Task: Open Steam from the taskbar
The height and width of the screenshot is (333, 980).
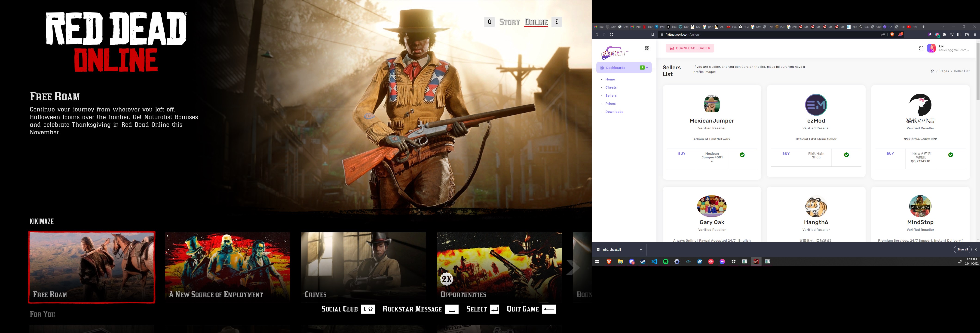Action: pyautogui.click(x=643, y=262)
